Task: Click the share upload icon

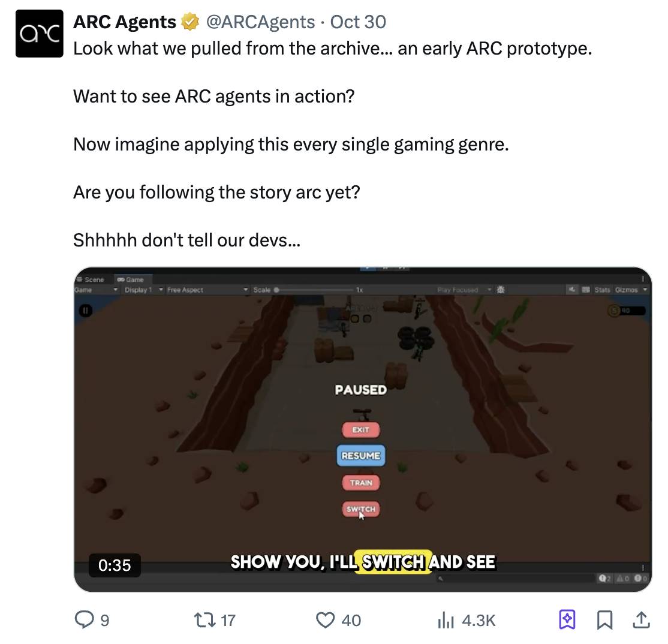Action: (641, 620)
